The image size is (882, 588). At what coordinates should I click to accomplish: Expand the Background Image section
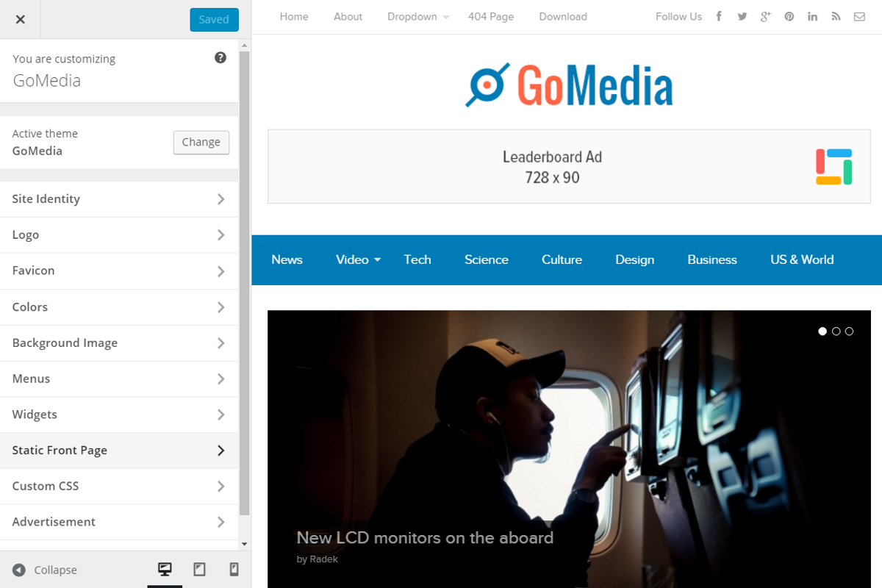119,343
